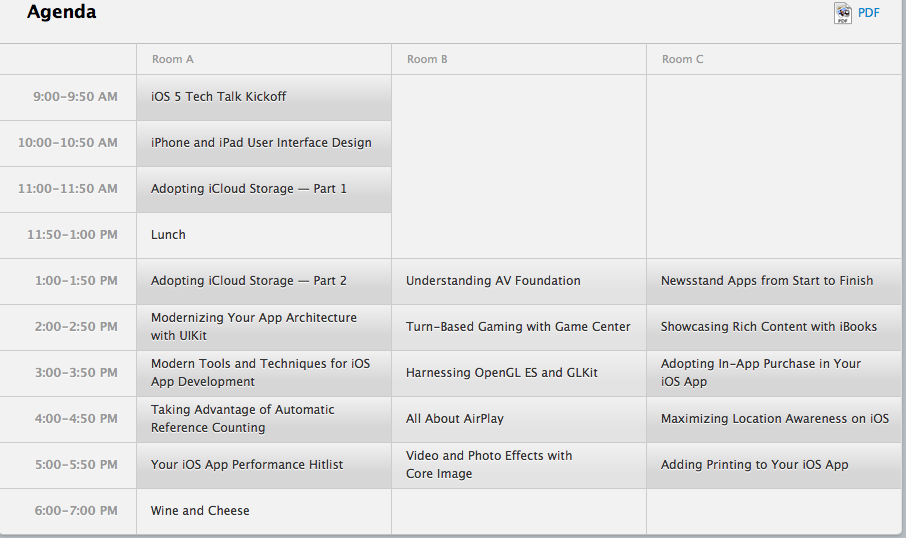Open the PDF link
The height and width of the screenshot is (538, 906).
[x=868, y=13]
